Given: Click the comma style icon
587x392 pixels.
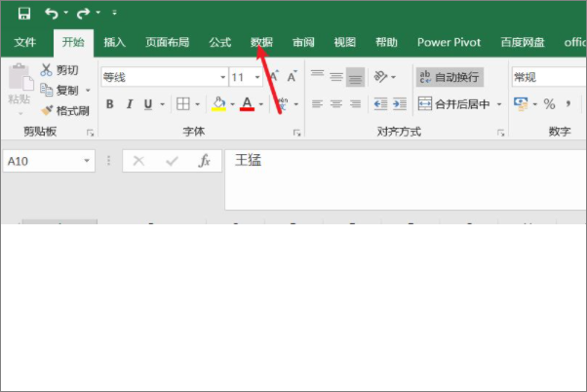Looking at the screenshot, I should pyautogui.click(x=568, y=104).
